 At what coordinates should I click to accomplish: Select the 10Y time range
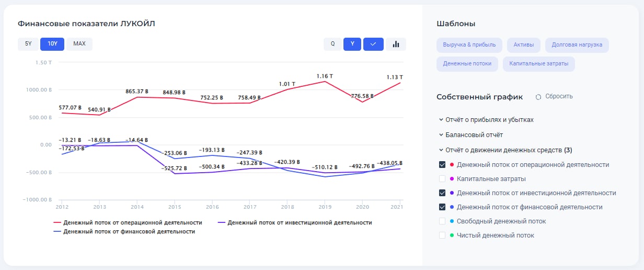point(52,44)
